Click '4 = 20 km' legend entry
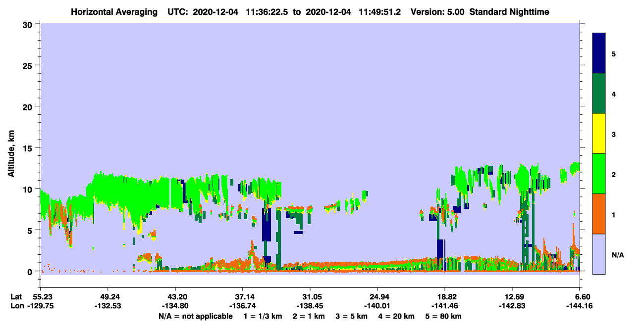This screenshot has height=330, width=644. (x=396, y=316)
